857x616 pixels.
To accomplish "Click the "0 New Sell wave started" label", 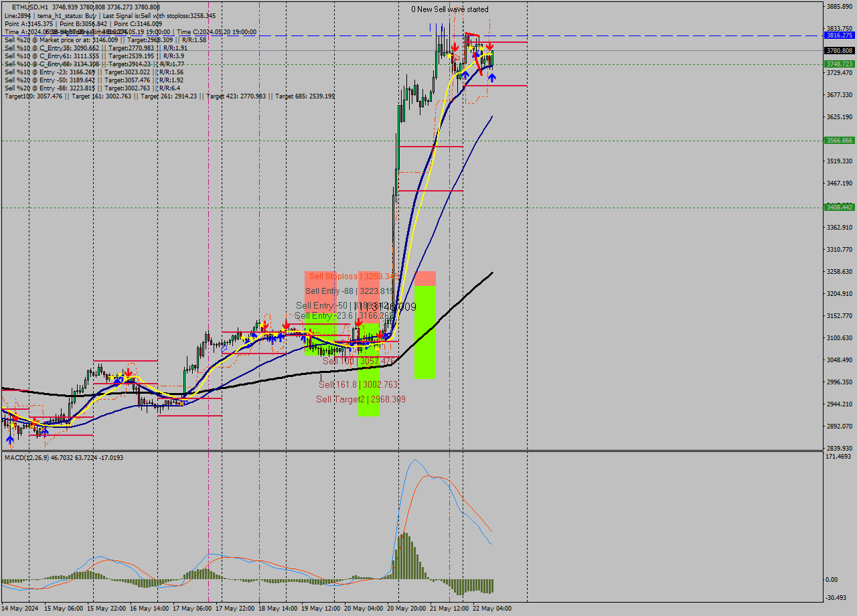I will [450, 9].
